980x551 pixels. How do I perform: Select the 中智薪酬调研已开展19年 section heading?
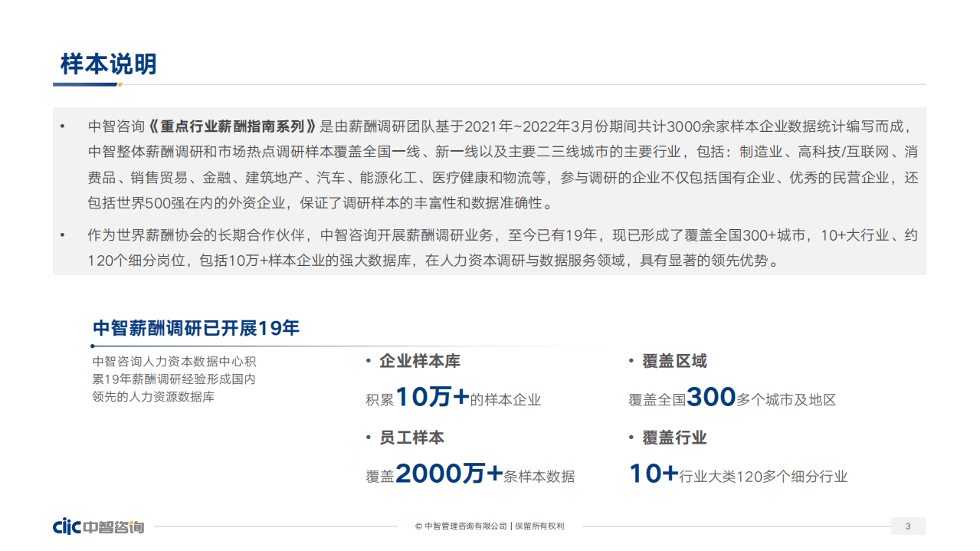(x=195, y=326)
